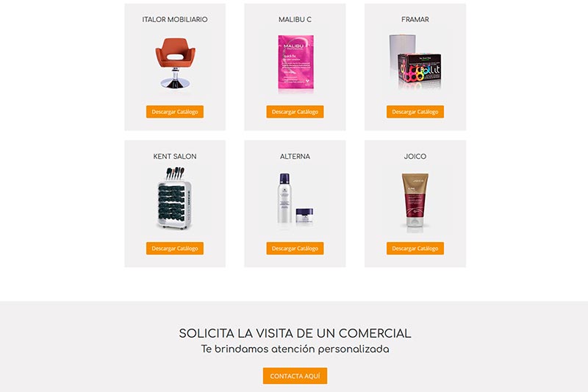Click the Kent Salon brush display image
Image resolution: width=588 pixels, height=392 pixels.
pos(175,199)
